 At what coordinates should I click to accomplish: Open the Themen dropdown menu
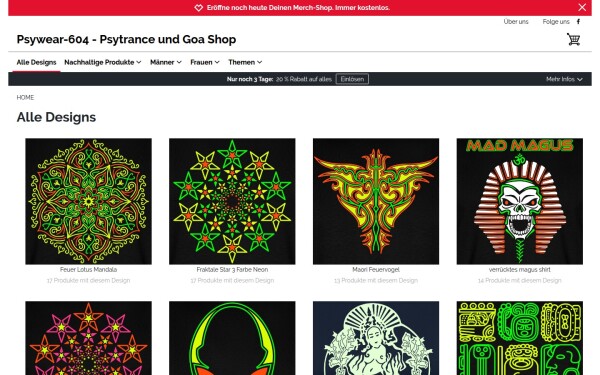point(245,62)
